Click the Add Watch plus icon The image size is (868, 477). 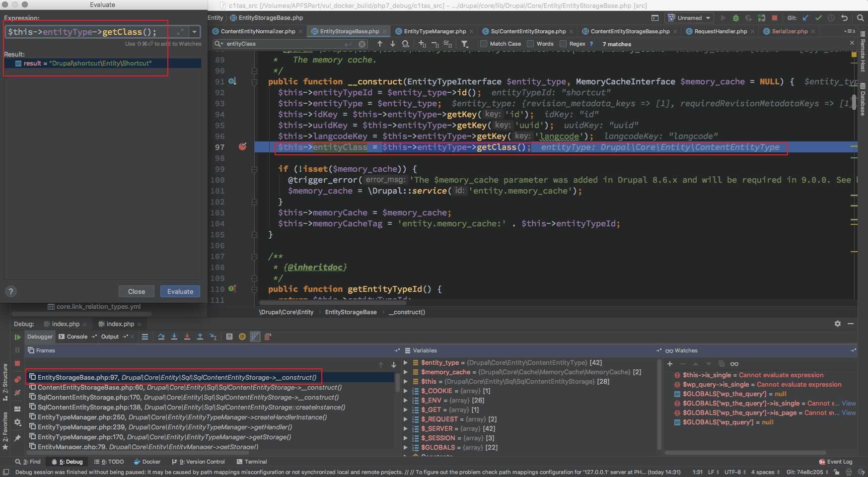(x=669, y=364)
